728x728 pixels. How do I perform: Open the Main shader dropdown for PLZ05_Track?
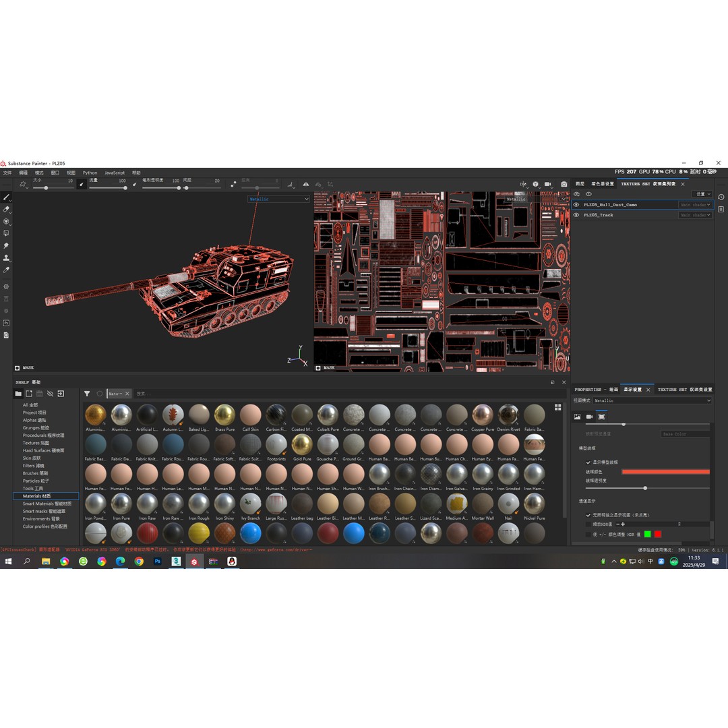[695, 215]
